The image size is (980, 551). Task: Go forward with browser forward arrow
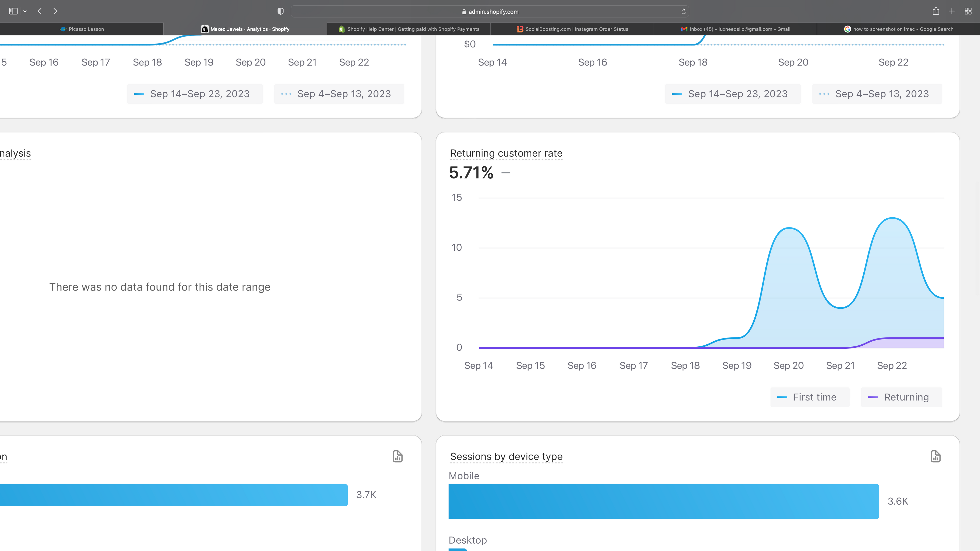click(55, 11)
